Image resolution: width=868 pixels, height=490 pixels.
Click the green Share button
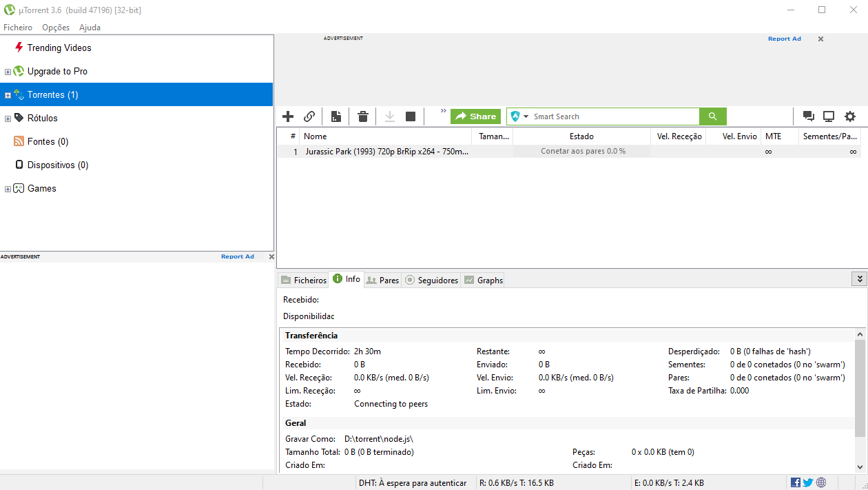pos(475,116)
